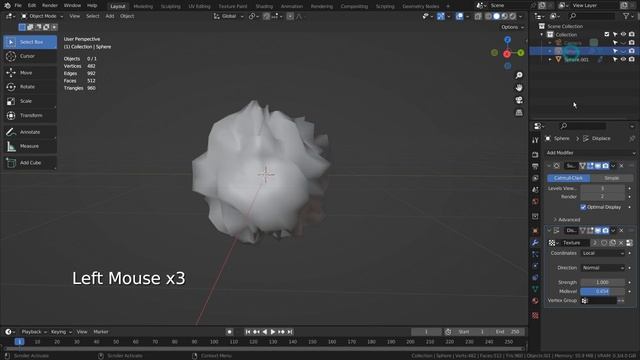Viewport: 640px width, 360px height.
Task: Click the Midlevel slider field
Action: click(602, 291)
